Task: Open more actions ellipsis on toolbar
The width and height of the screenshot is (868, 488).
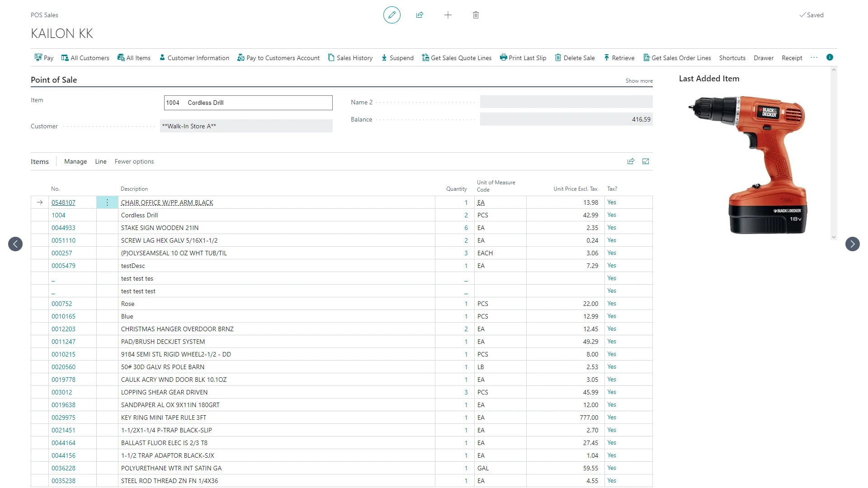Action: point(814,57)
